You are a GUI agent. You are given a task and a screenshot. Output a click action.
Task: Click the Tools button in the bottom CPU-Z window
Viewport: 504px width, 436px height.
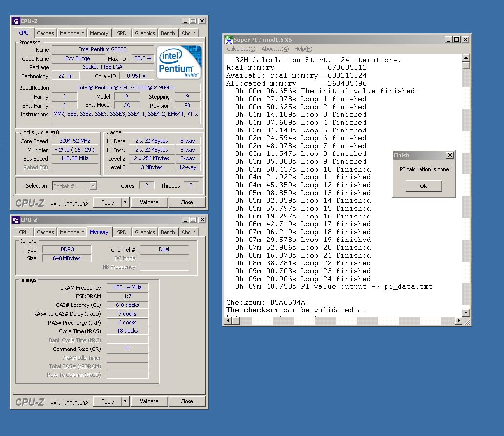107,401
